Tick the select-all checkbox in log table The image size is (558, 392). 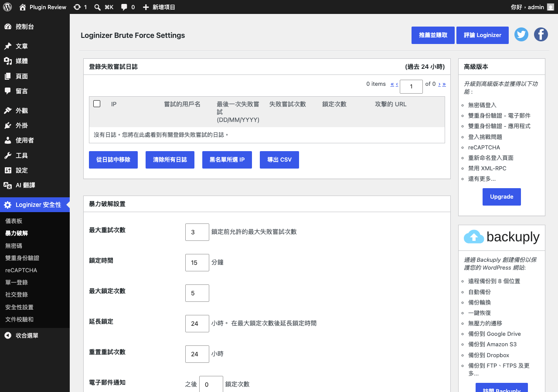pyautogui.click(x=97, y=104)
